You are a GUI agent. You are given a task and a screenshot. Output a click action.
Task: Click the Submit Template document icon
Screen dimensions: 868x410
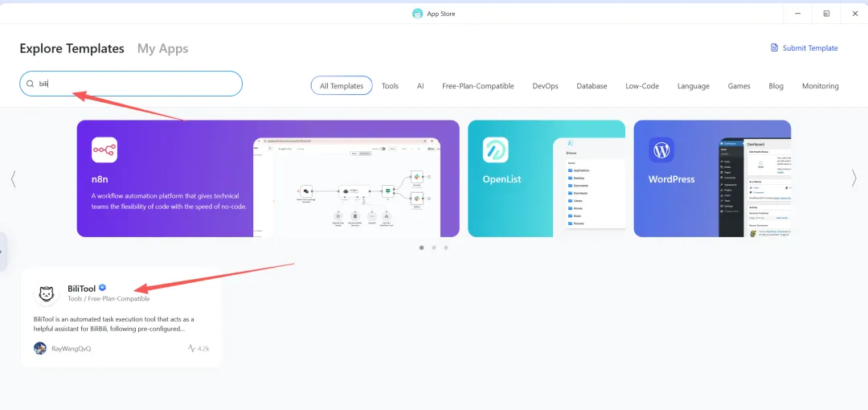pyautogui.click(x=775, y=47)
